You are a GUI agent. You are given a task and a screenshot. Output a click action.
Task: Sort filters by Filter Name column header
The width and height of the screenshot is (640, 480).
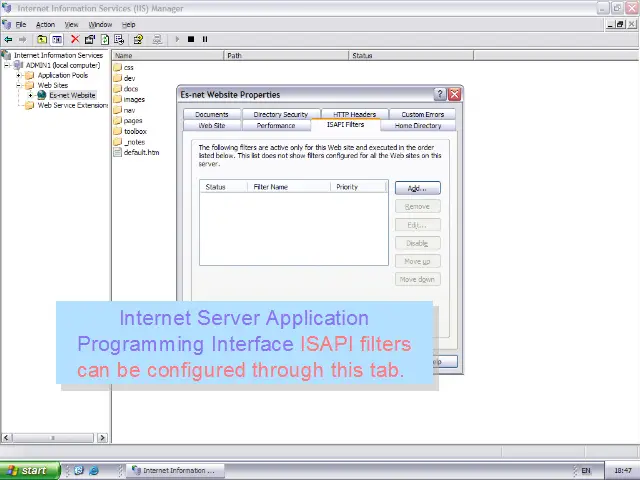[x=289, y=187]
